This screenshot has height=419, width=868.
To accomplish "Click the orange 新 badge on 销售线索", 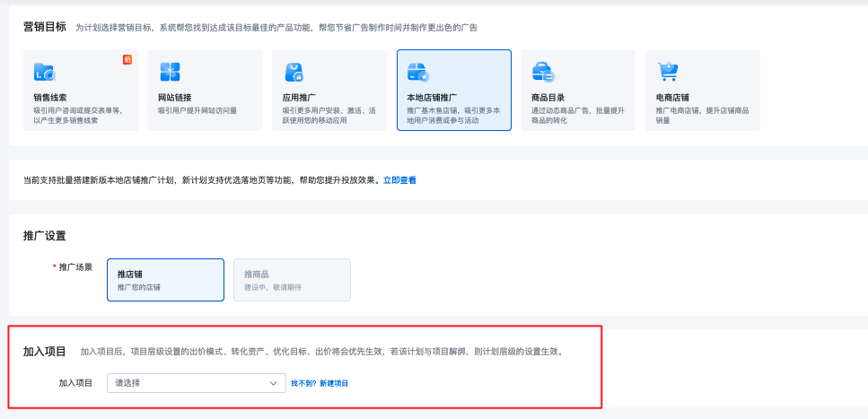I will (x=127, y=60).
